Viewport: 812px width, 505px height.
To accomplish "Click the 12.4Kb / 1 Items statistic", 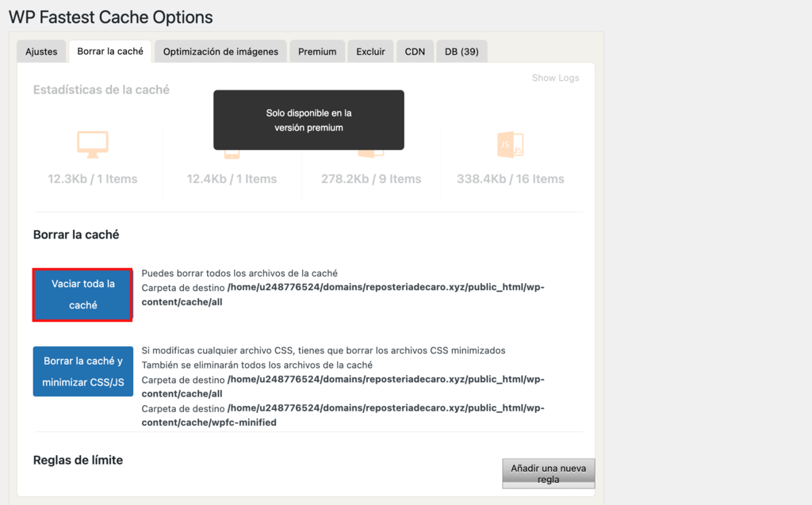I will pyautogui.click(x=232, y=178).
